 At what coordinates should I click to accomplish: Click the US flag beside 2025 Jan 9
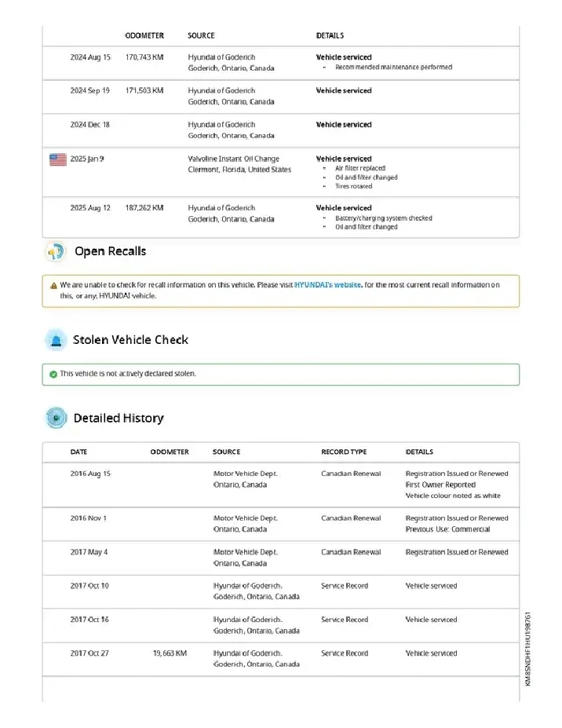57,159
